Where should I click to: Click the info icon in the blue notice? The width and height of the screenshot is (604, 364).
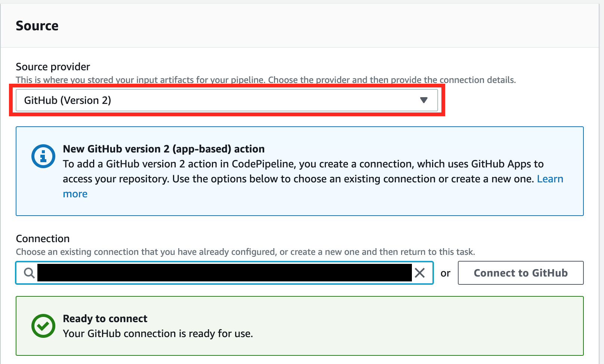pos(43,156)
